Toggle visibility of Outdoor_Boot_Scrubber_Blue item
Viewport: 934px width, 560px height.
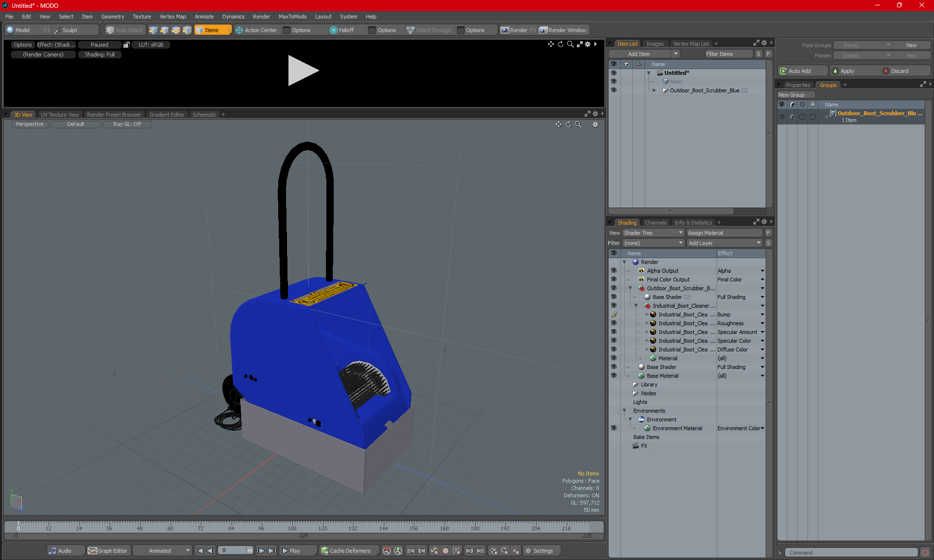click(613, 90)
